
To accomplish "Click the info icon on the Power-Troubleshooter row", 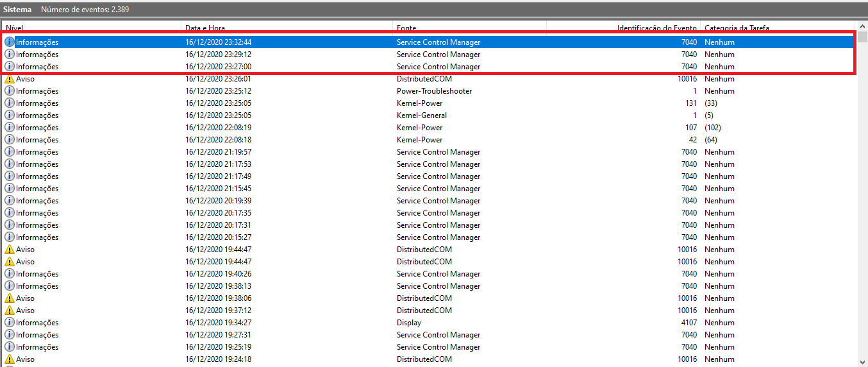I will (x=10, y=91).
